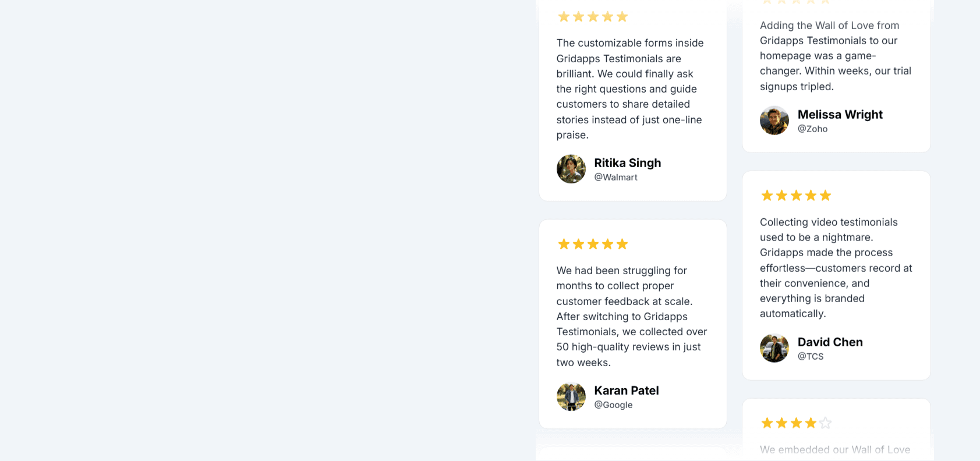Click the second star on Karan Patel's rating
This screenshot has width=980, height=461.
(578, 243)
